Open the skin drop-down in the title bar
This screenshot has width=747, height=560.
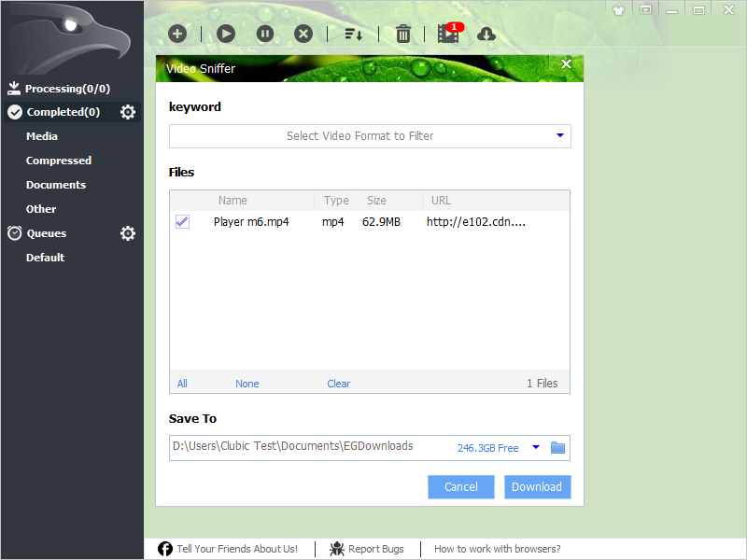[x=618, y=10]
